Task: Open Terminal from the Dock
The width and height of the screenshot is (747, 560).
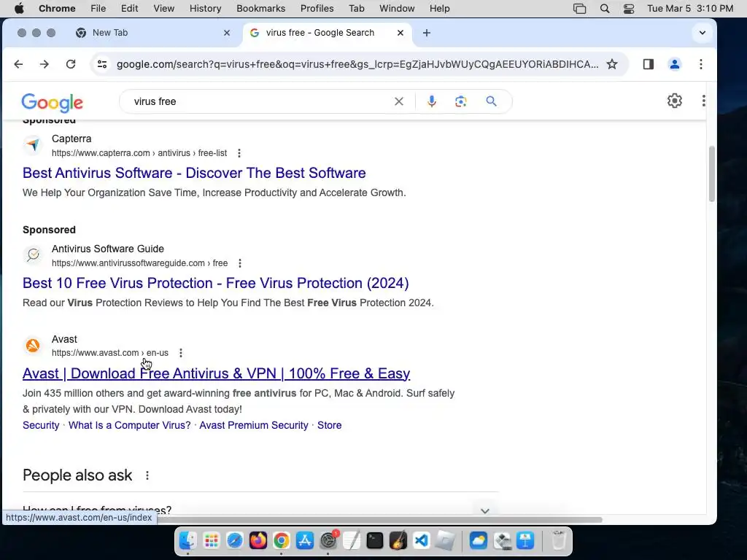Action: (x=375, y=540)
